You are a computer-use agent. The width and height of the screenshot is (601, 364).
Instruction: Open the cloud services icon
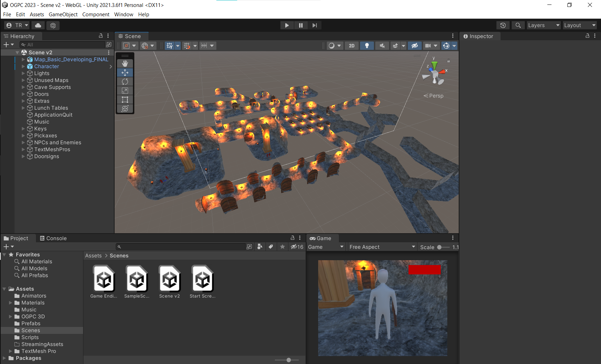click(x=38, y=25)
